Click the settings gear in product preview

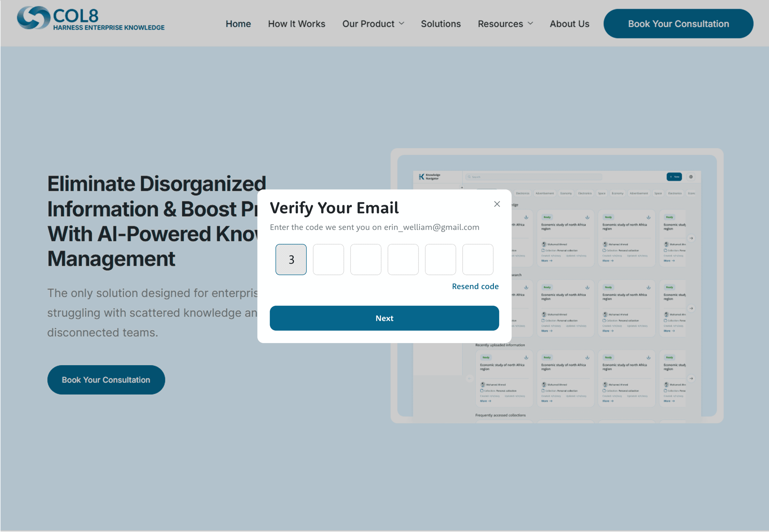coord(691,177)
